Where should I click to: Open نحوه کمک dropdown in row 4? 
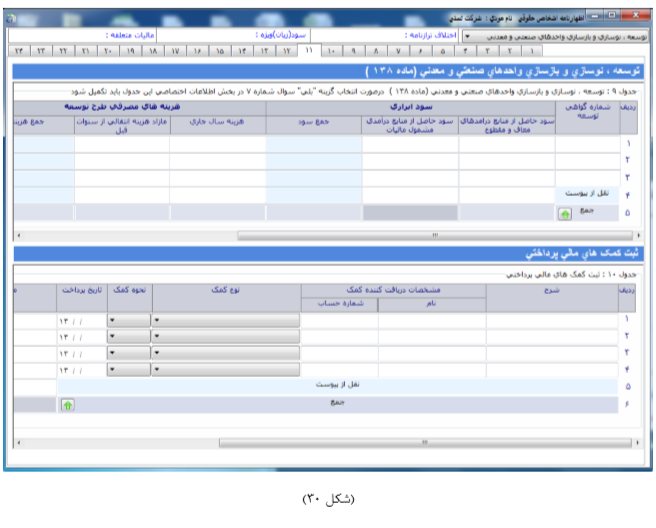click(113, 368)
